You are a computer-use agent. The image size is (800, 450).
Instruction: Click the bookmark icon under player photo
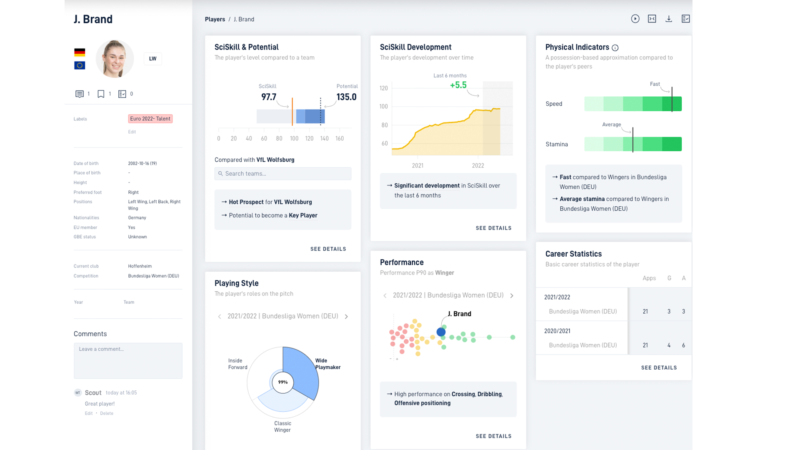pyautogui.click(x=101, y=94)
